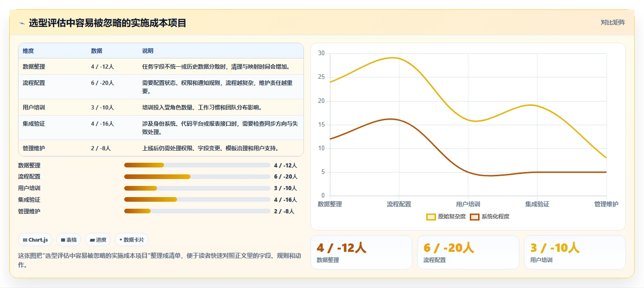Click the description starting 培训投入受角色数量

click(202, 107)
